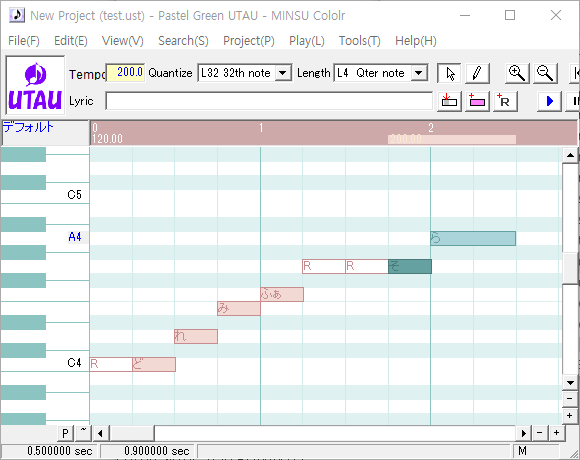
Task: Open the Tools(T) menu
Action: (360, 41)
